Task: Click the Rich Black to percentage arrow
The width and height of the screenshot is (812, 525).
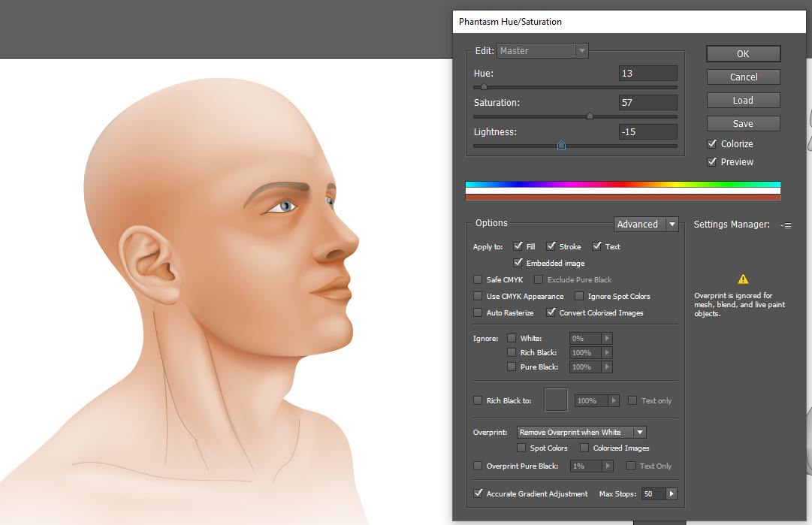Action: click(614, 401)
